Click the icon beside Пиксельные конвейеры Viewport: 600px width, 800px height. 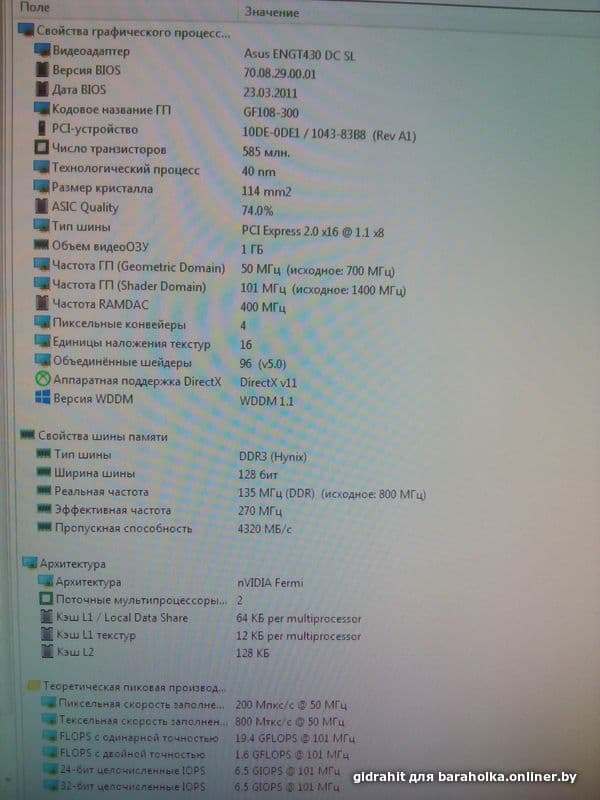(42, 322)
